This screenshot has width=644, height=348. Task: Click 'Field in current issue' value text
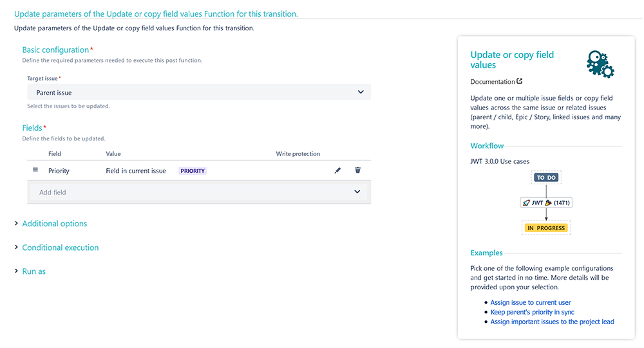click(136, 171)
